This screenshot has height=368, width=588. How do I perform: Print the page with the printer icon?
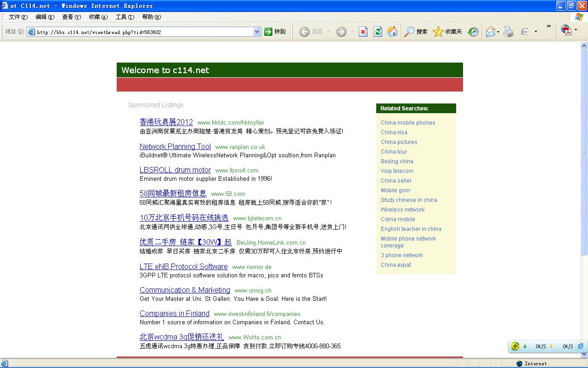coord(509,32)
